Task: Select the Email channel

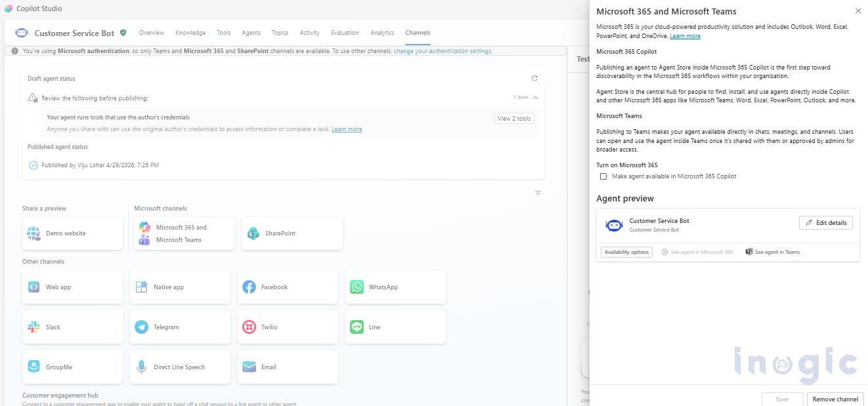Action: tap(288, 367)
